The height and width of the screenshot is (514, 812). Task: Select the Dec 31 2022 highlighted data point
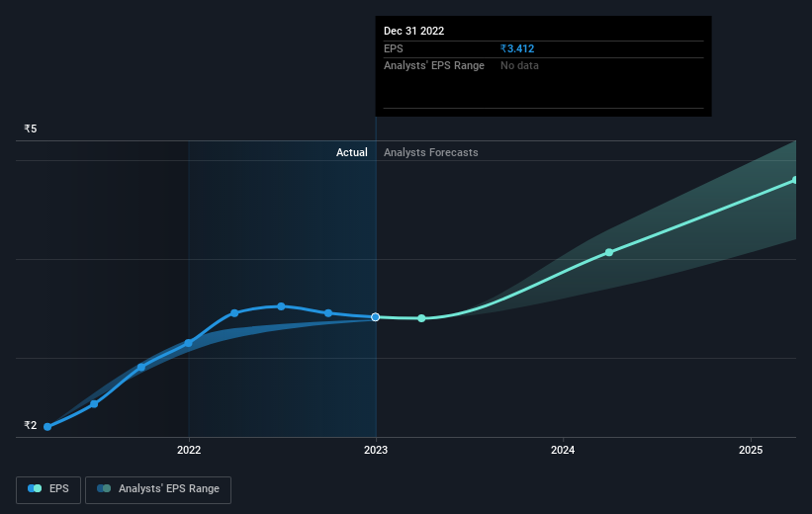376,316
